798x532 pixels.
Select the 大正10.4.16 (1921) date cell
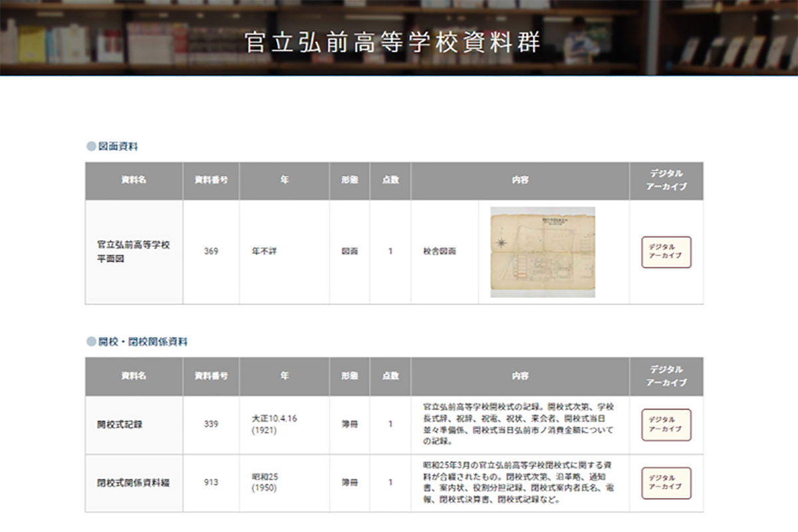point(285,425)
